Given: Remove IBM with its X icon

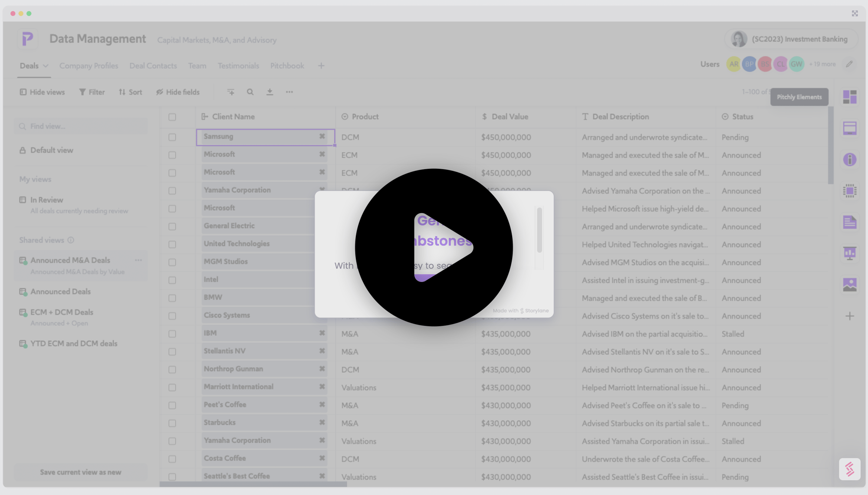Looking at the screenshot, I should click(322, 333).
